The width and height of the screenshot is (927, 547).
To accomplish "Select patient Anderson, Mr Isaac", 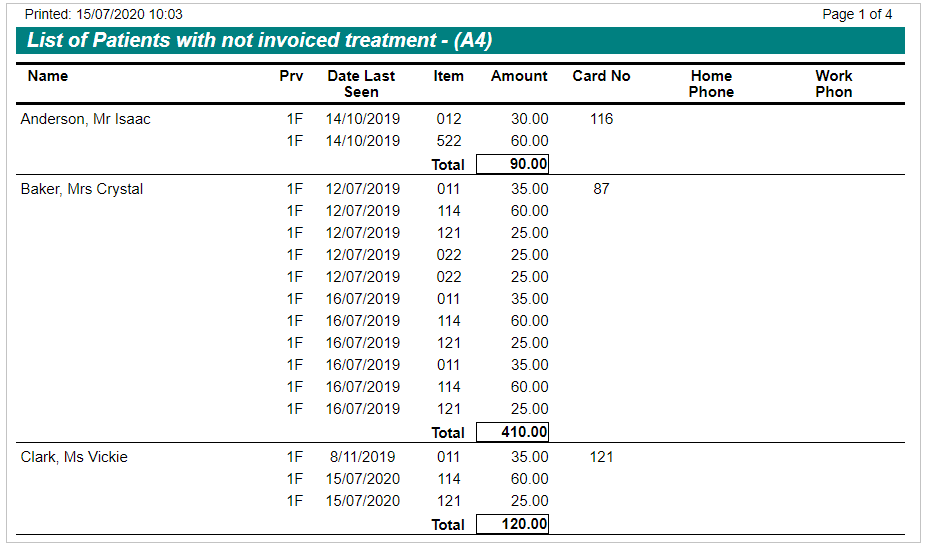I will 86,119.
